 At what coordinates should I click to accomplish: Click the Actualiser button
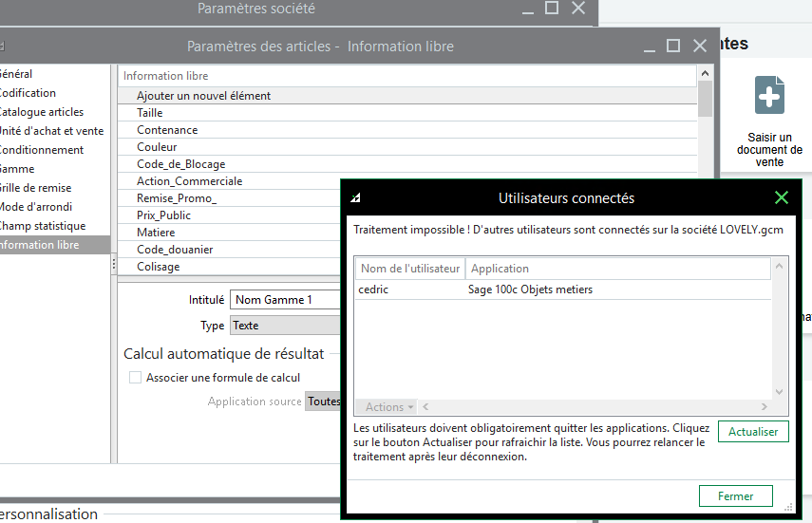[753, 431]
